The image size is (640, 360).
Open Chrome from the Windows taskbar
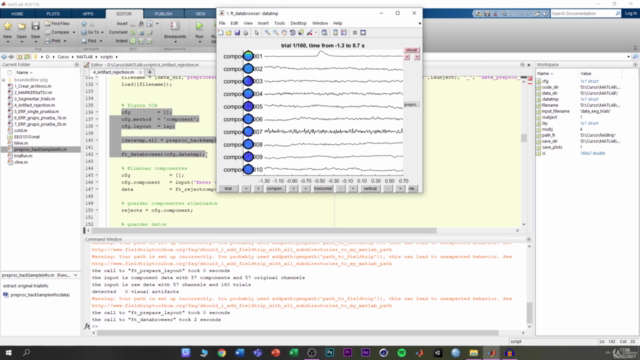click(222, 353)
